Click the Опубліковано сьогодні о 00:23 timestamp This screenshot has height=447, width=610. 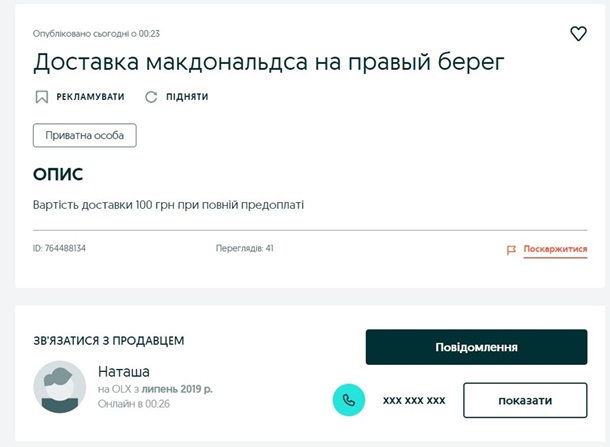click(96, 34)
